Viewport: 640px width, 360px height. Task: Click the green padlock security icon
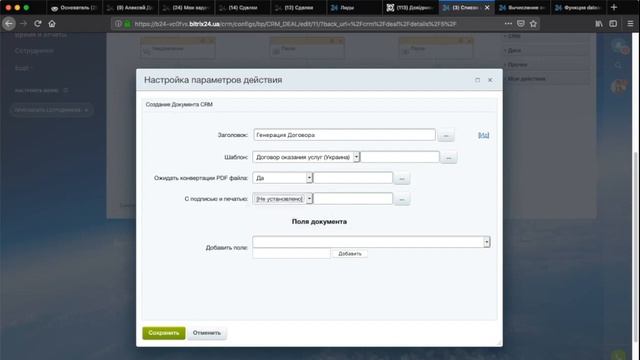coord(127,24)
